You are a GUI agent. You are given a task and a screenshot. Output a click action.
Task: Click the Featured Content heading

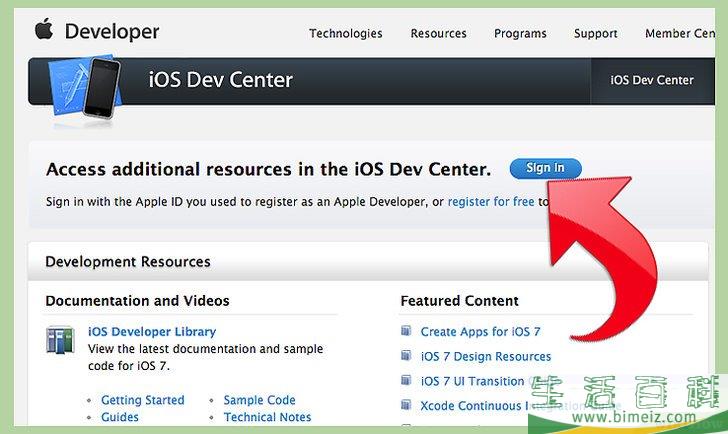click(460, 301)
